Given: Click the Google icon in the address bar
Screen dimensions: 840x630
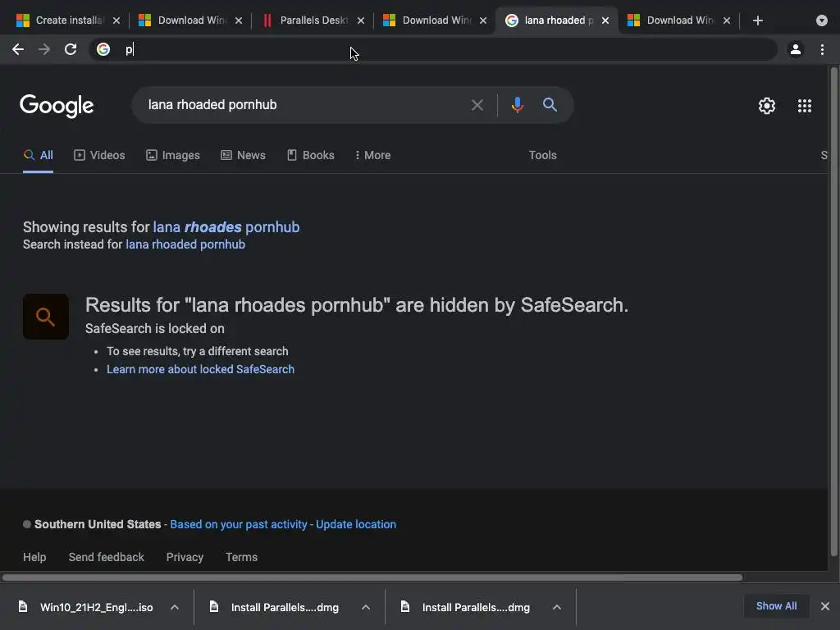Looking at the screenshot, I should point(103,50).
